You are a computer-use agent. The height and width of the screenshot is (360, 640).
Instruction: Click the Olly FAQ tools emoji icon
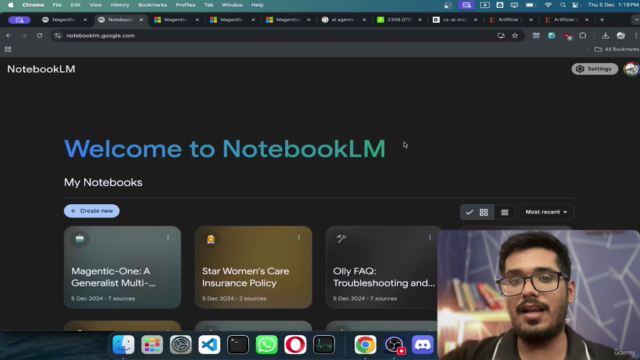pyautogui.click(x=341, y=238)
